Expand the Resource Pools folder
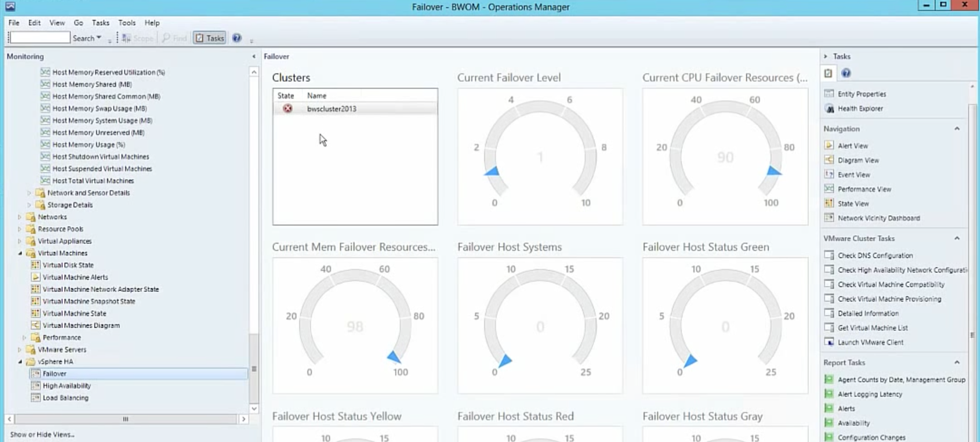Screen dimensions: 980x442 pos(19,229)
